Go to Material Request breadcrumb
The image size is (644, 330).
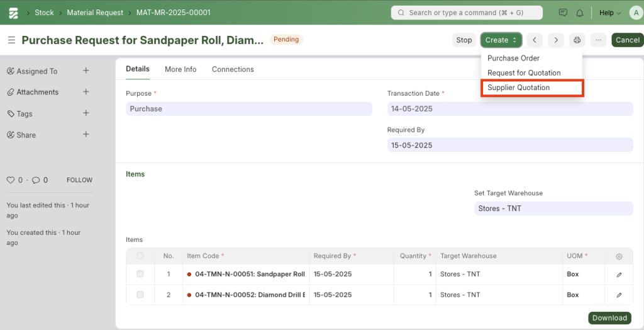pos(95,13)
